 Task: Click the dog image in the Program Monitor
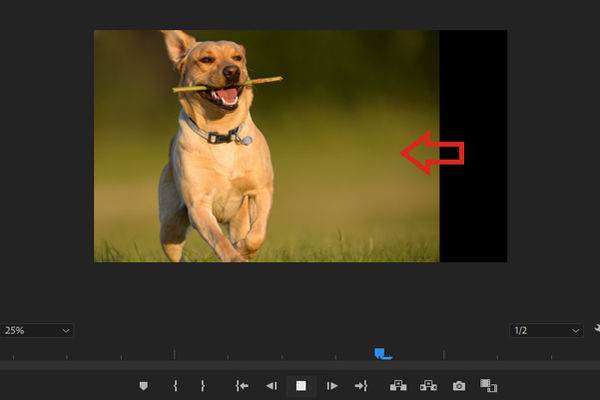[x=267, y=146]
